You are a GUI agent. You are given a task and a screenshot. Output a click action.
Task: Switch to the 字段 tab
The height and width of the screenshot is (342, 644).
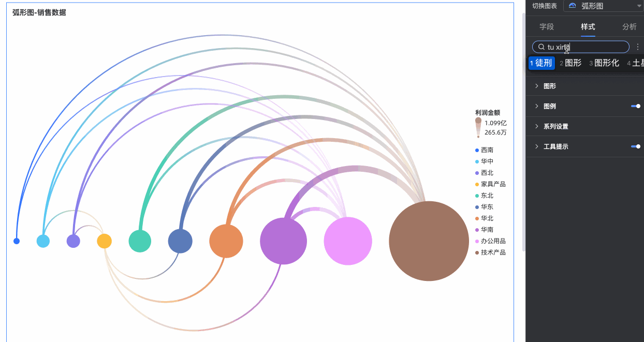coord(547,26)
